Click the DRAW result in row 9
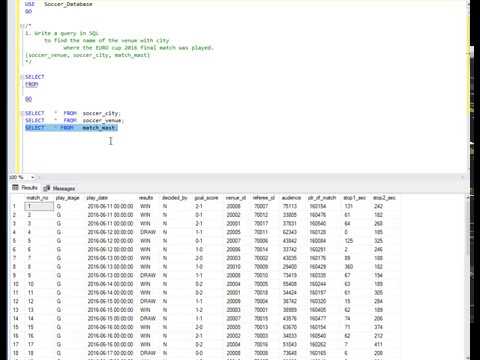The width and height of the screenshot is (480, 360). click(x=148, y=276)
